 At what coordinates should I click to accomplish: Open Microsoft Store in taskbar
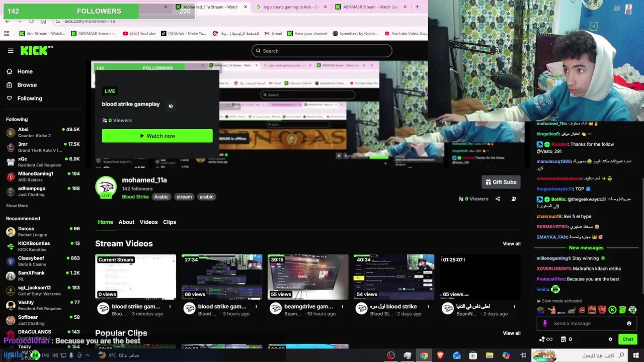tap(473, 355)
